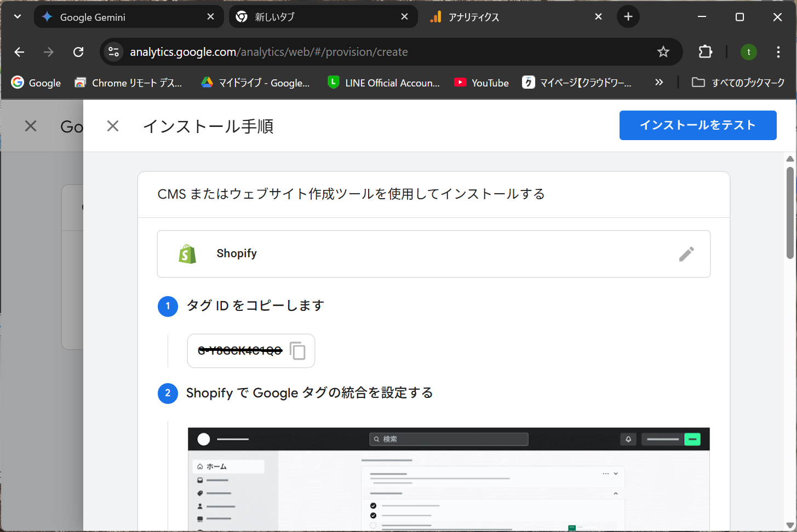Image resolution: width=797 pixels, height=532 pixels.
Task: Go forward to the next page
Action: click(49, 52)
